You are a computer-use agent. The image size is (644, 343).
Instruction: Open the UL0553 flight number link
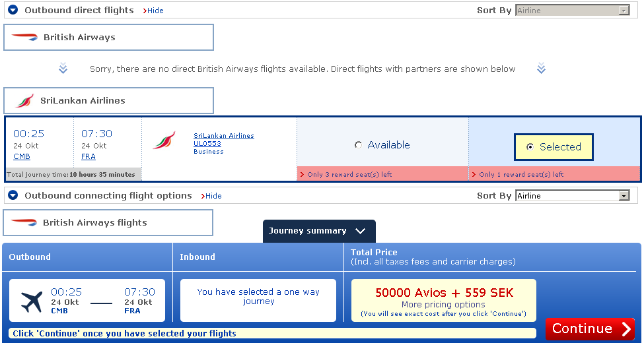(x=207, y=143)
